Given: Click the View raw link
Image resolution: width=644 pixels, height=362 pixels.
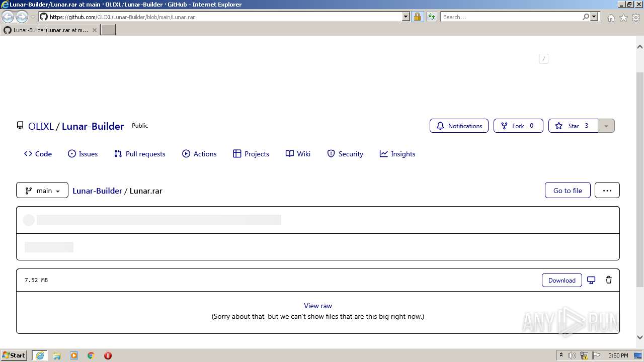Looking at the screenshot, I should [x=318, y=306].
